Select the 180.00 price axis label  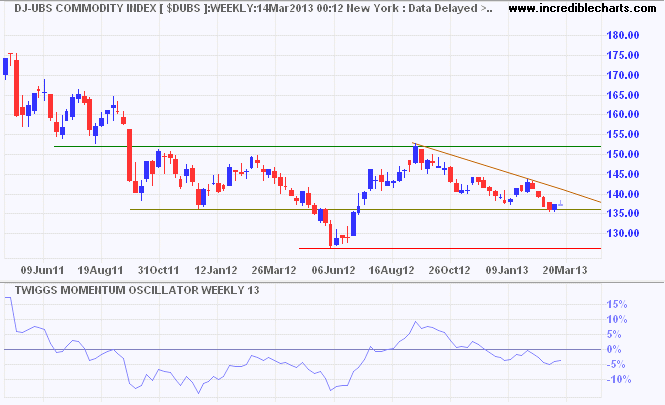[x=623, y=35]
